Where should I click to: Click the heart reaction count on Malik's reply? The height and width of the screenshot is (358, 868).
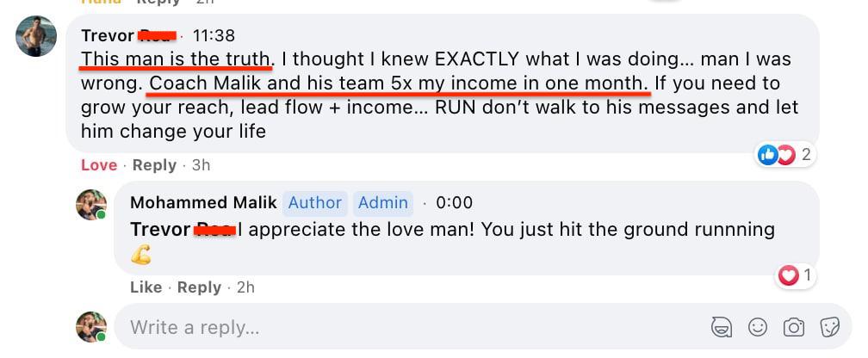[796, 276]
